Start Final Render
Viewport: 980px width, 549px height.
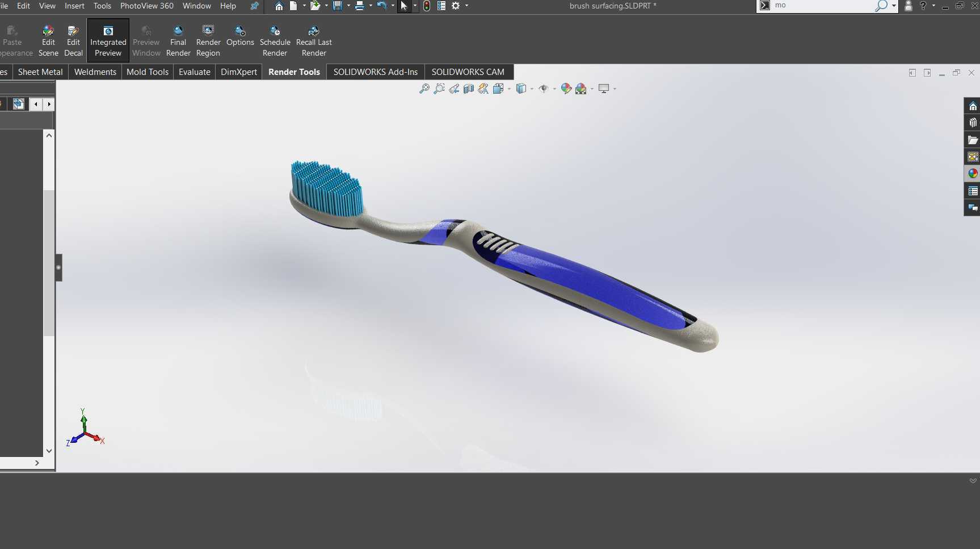[x=178, y=41]
